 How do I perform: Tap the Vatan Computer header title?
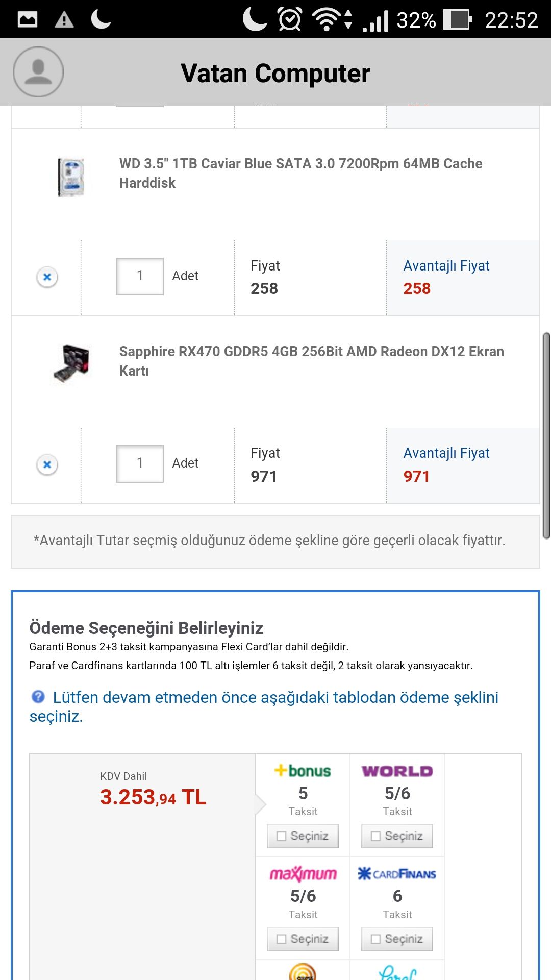point(275,73)
